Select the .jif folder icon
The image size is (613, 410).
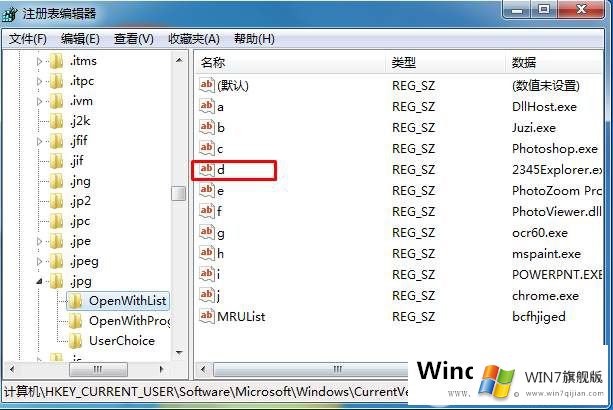pos(57,161)
